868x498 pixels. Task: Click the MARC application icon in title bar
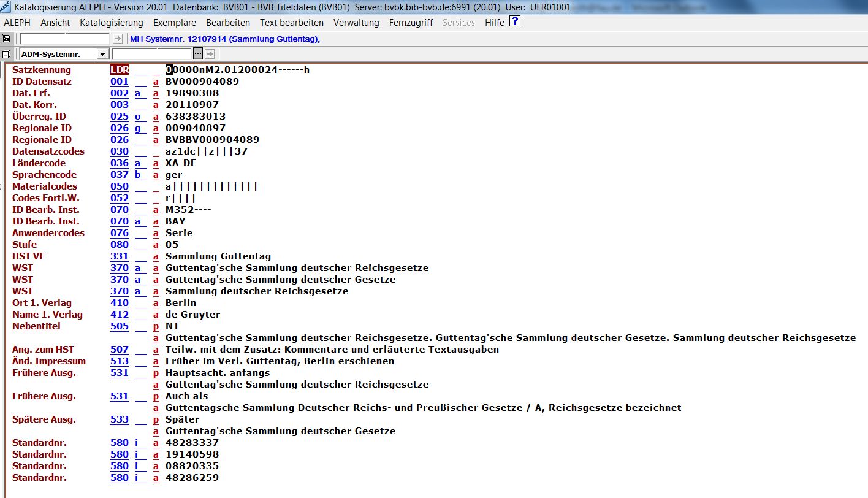click(6, 7)
